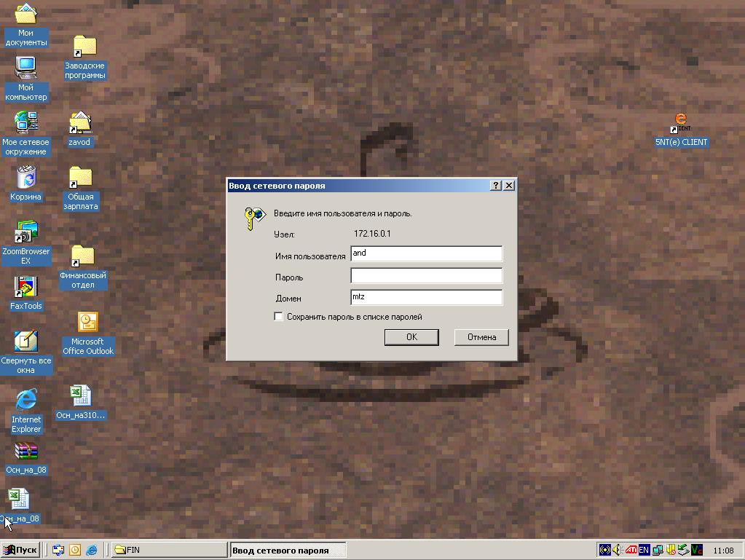Click the volume speaker tray icon
Image resolution: width=745 pixels, height=560 pixels.
click(618, 550)
